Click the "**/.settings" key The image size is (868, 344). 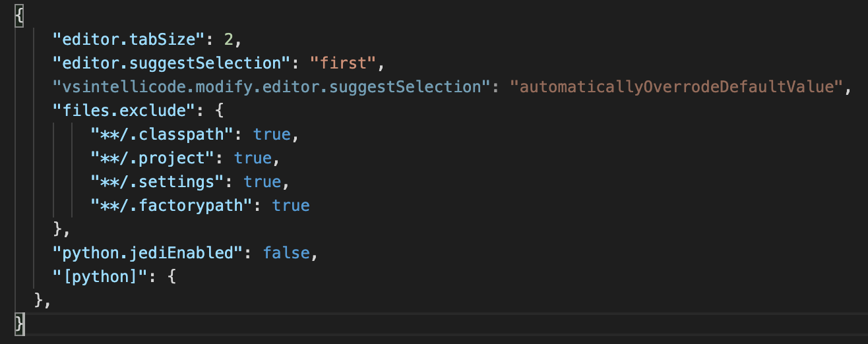[x=158, y=182]
